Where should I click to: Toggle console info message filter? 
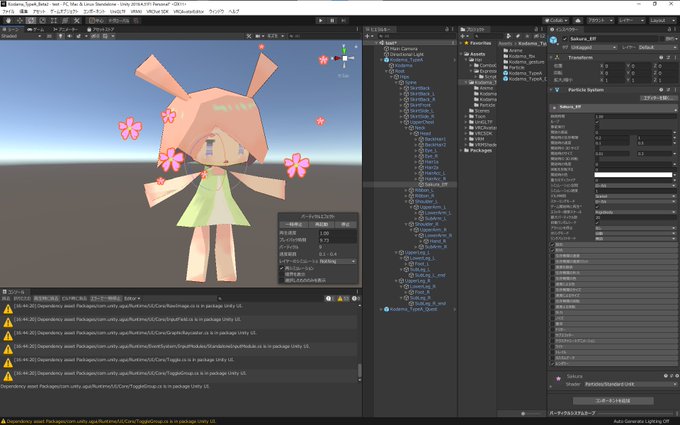click(x=330, y=298)
